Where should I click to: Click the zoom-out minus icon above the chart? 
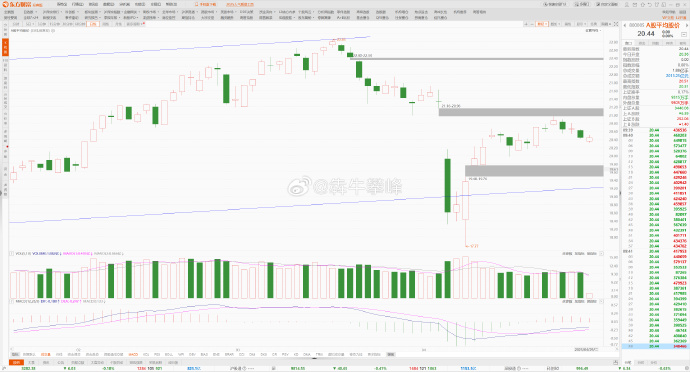coord(532,24)
